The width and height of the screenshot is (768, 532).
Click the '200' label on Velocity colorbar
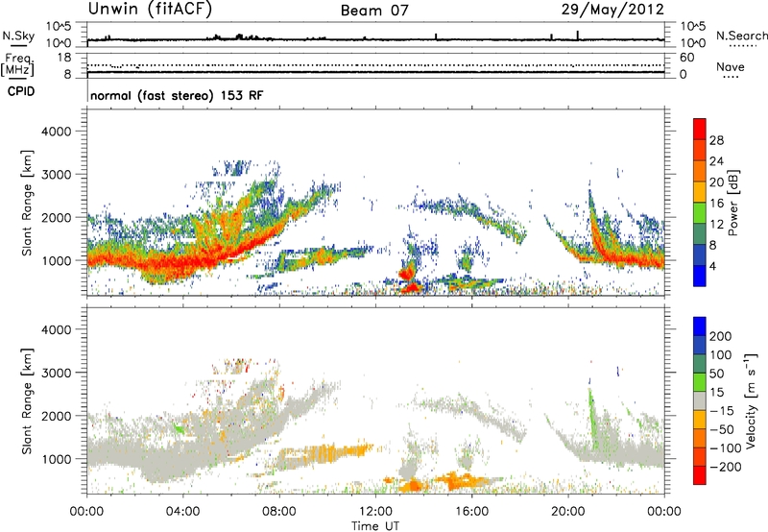pyautogui.click(x=721, y=336)
